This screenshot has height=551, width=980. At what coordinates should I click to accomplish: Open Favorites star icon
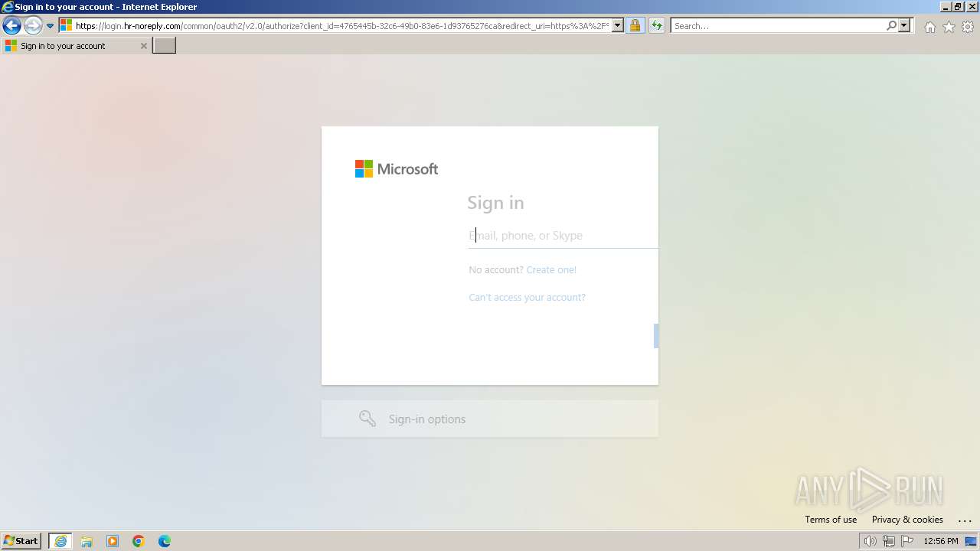click(949, 27)
